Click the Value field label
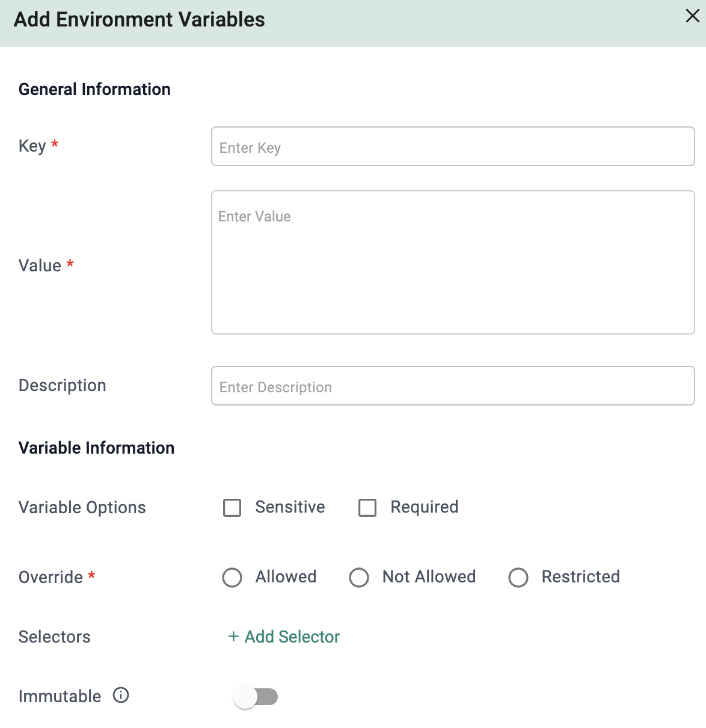Screen dimensions: 706x728 [x=40, y=265]
